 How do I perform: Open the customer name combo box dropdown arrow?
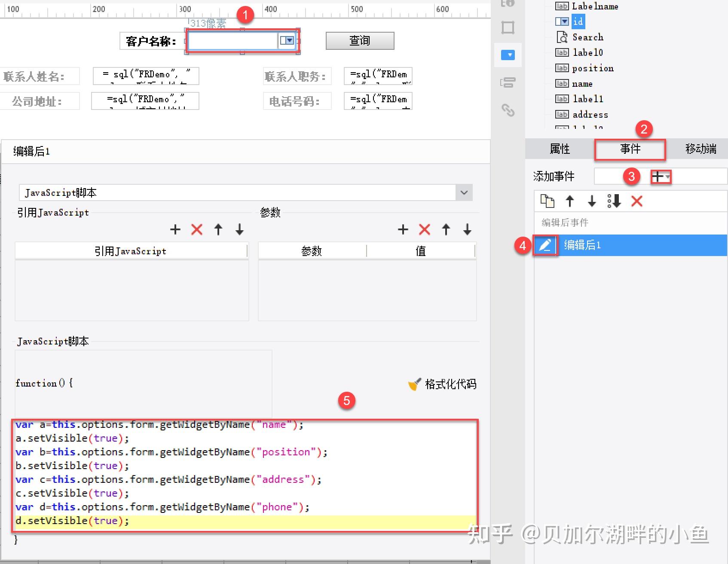[287, 40]
